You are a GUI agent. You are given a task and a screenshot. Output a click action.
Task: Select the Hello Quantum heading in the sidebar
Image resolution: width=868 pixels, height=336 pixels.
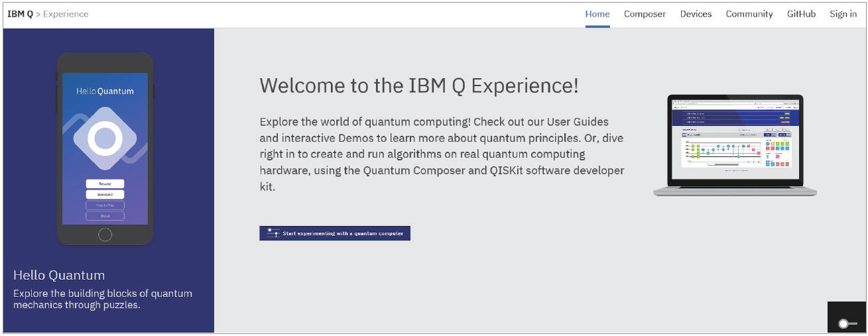(x=59, y=275)
